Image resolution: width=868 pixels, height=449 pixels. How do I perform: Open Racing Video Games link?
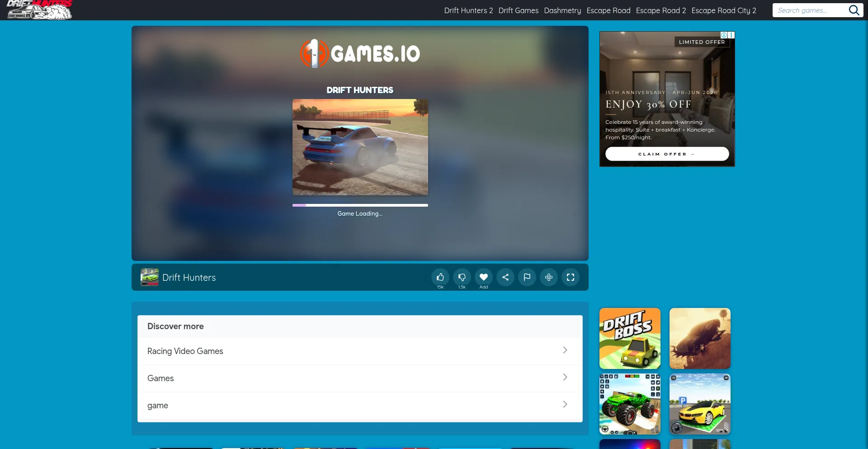185,351
